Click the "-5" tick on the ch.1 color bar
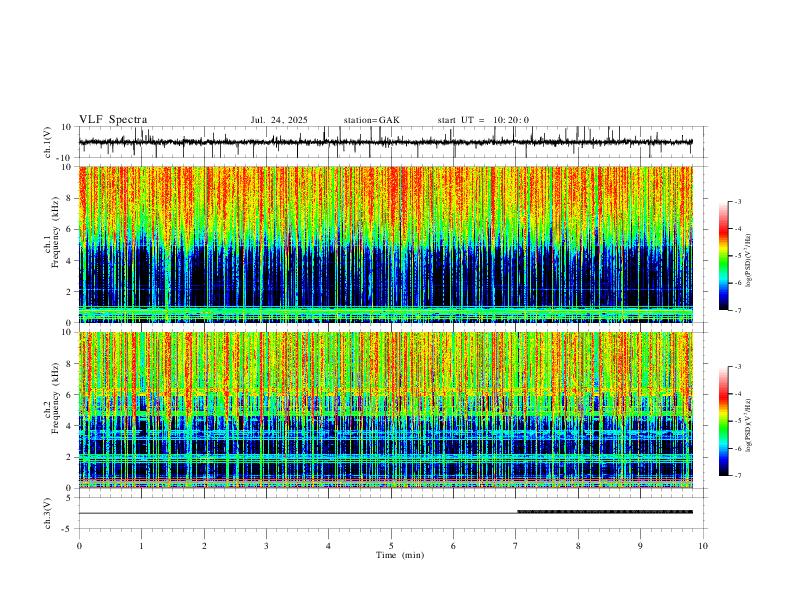 click(737, 256)
